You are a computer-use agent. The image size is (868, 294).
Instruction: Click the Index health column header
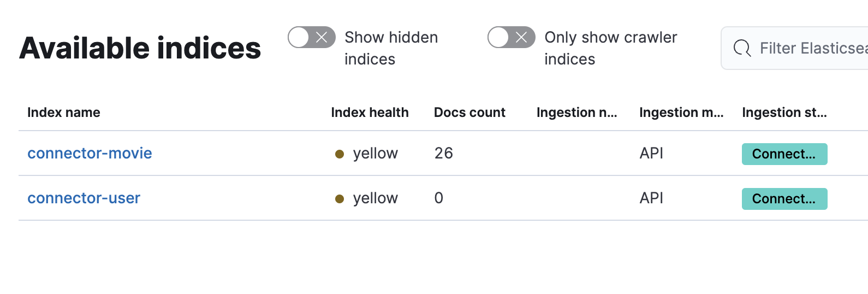pyautogui.click(x=370, y=113)
